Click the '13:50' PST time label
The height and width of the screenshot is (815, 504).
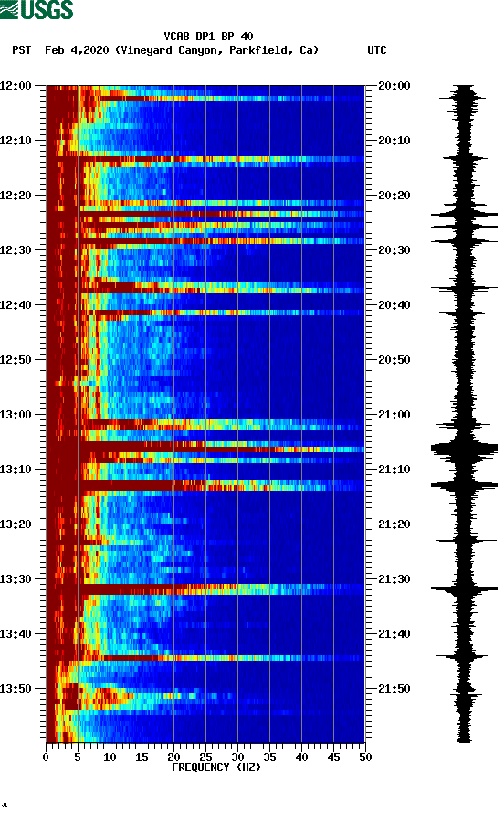(16, 689)
